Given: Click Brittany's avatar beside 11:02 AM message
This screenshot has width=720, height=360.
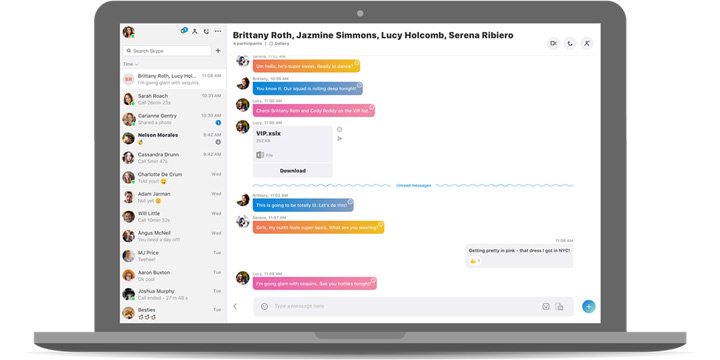Looking at the screenshot, I should coord(242,200).
